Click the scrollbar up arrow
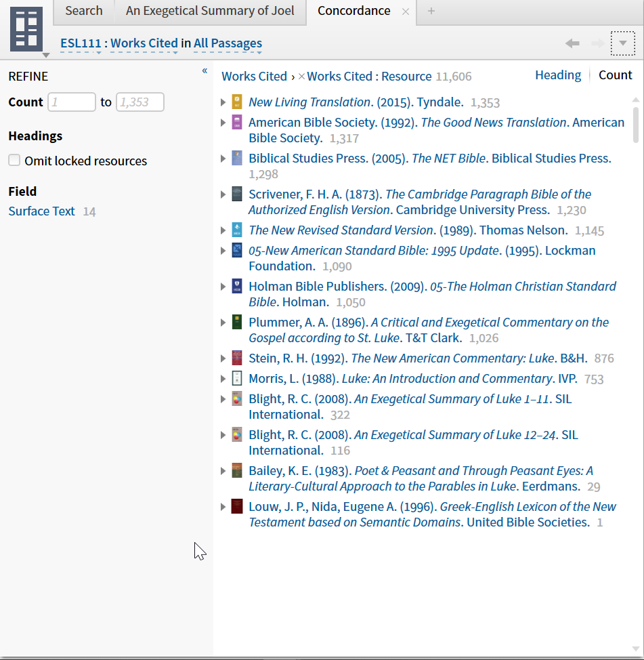Viewport: 644px width, 660px height. point(636,100)
